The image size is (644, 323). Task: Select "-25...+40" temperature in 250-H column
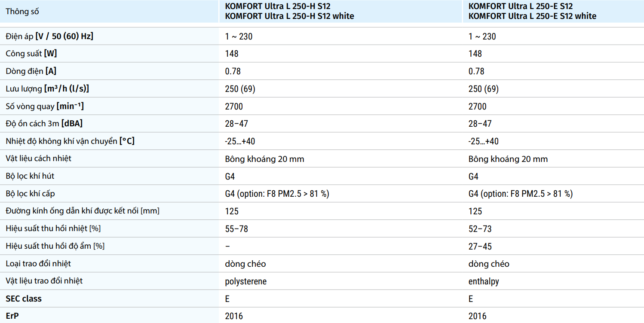(x=240, y=141)
